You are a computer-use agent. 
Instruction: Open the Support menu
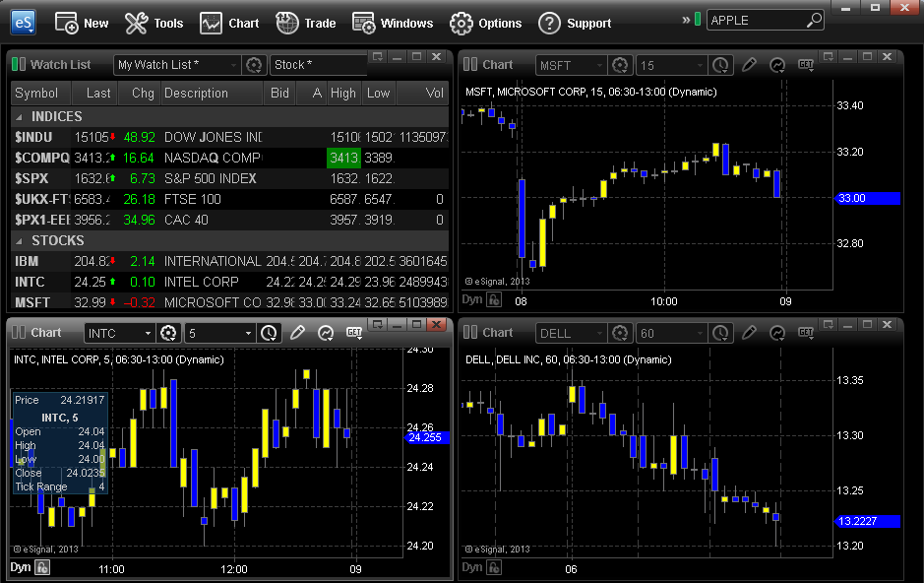tap(574, 24)
